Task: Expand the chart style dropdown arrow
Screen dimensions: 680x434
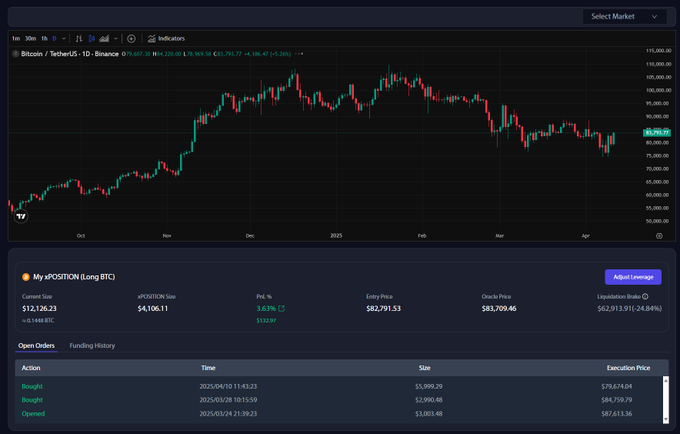Action: [x=116, y=38]
